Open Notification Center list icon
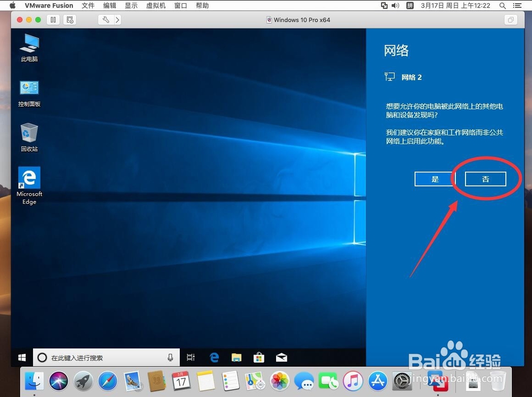Image resolution: width=532 pixels, height=397 pixels. [x=517, y=5]
